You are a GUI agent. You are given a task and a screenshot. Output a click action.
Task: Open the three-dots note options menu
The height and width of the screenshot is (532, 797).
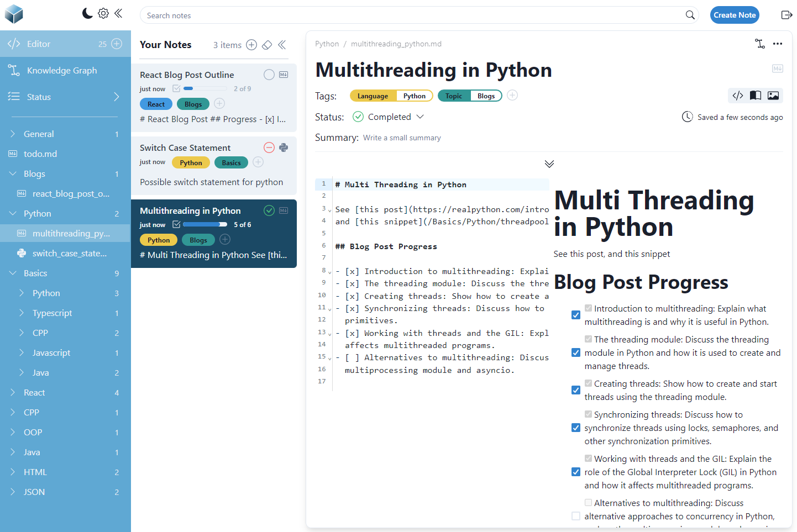click(x=778, y=44)
